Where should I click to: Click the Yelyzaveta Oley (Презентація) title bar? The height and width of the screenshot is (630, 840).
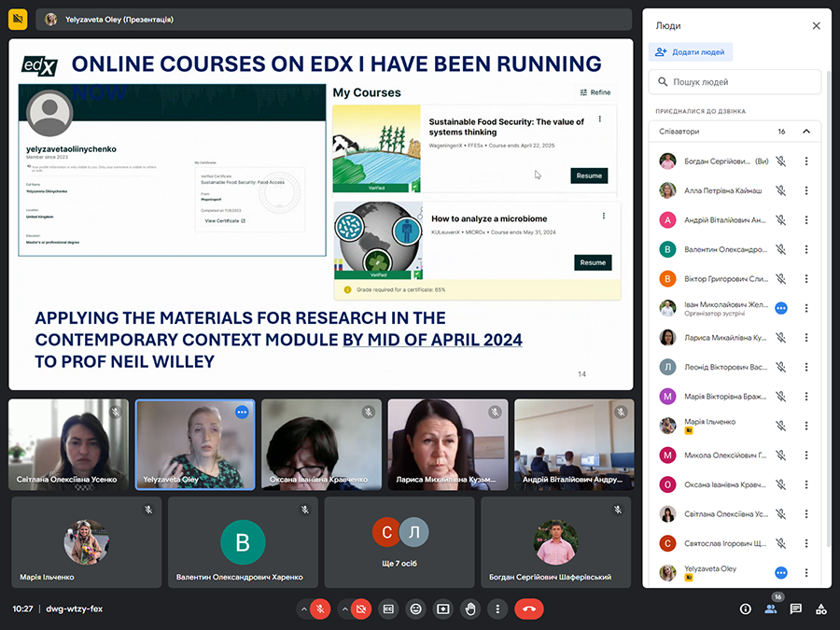point(334,20)
